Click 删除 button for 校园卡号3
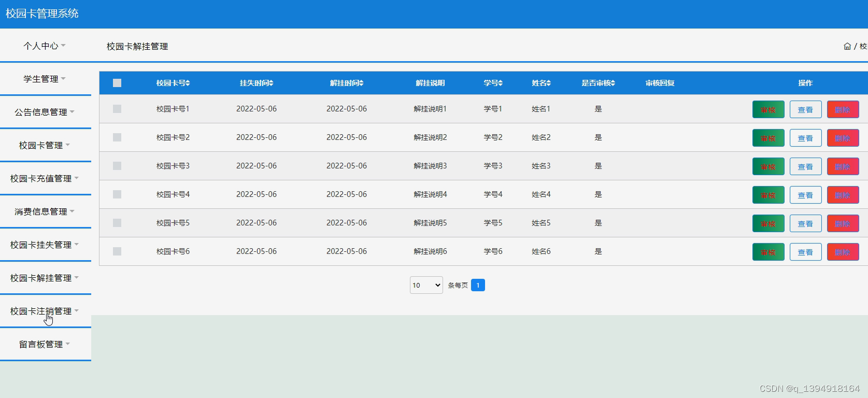This screenshot has width=868, height=398. [x=843, y=166]
